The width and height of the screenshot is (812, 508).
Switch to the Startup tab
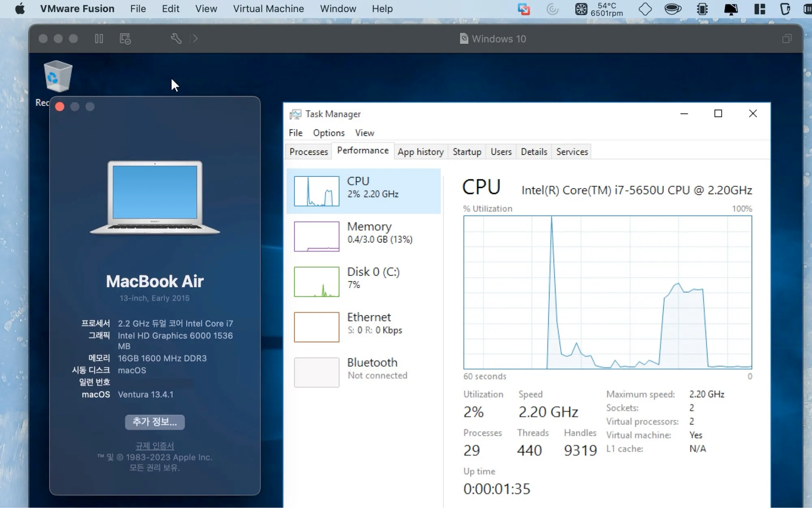(x=467, y=152)
